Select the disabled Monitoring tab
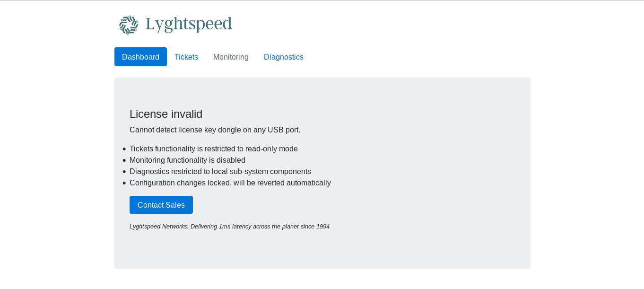Screen dimensions: 644x289 click(231, 57)
